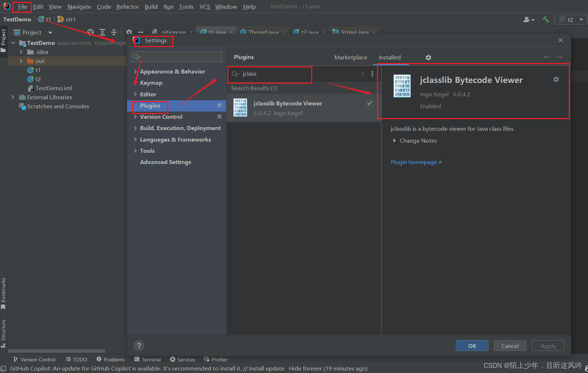Expand Languages & Frameworks settings
The height and width of the screenshot is (373, 588).
(135, 140)
